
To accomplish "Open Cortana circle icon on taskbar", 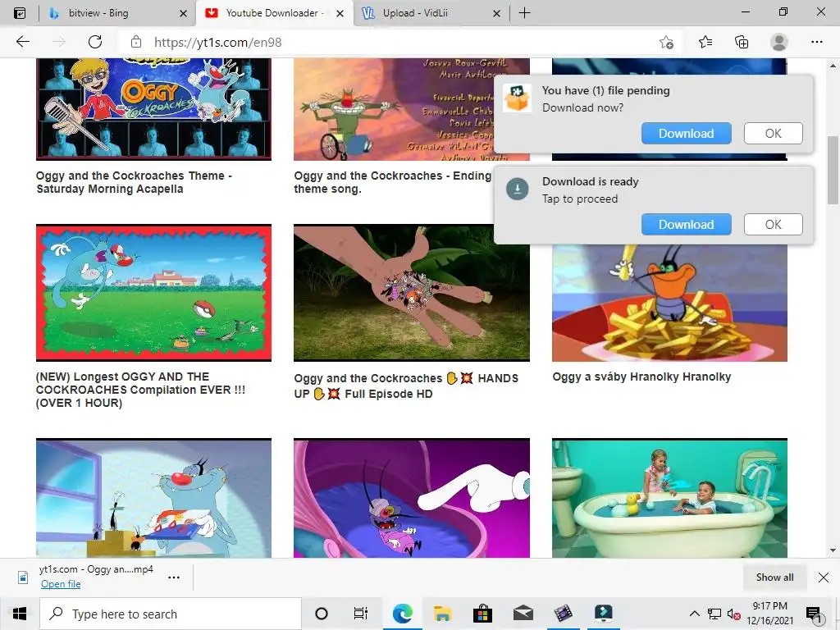I will pyautogui.click(x=321, y=614).
